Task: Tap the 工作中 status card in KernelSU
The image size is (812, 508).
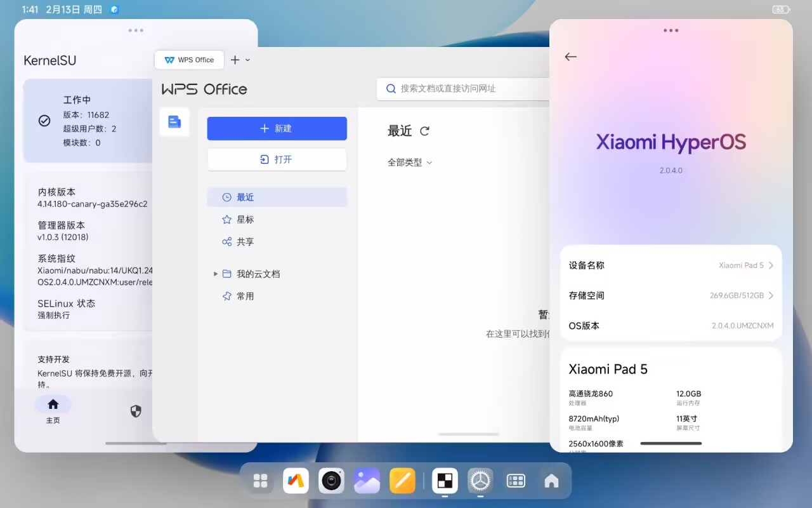Action: point(88,121)
